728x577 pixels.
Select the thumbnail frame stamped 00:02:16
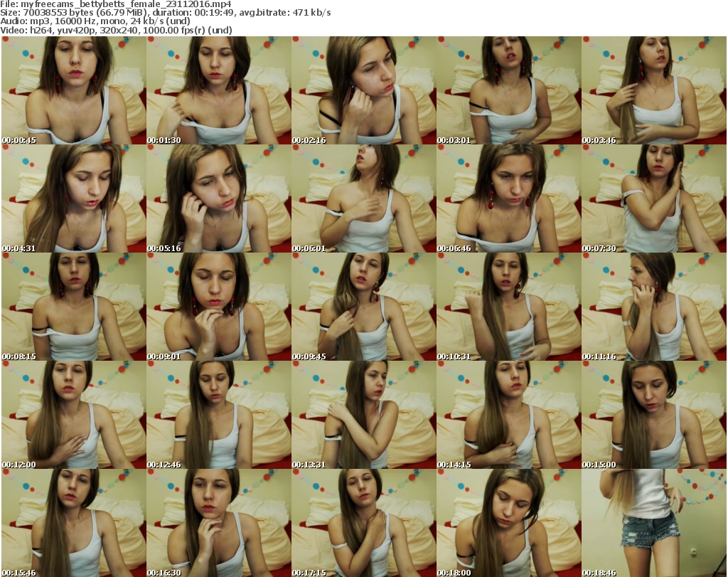[x=363, y=90]
